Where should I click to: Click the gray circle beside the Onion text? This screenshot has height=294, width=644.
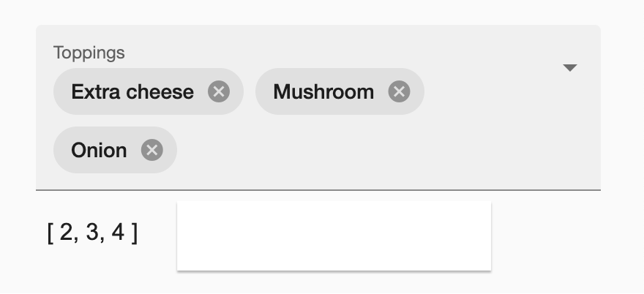(x=152, y=150)
